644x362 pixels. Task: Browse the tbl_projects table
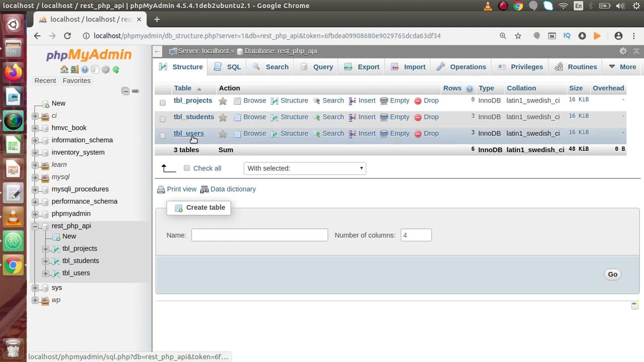pyautogui.click(x=250, y=101)
